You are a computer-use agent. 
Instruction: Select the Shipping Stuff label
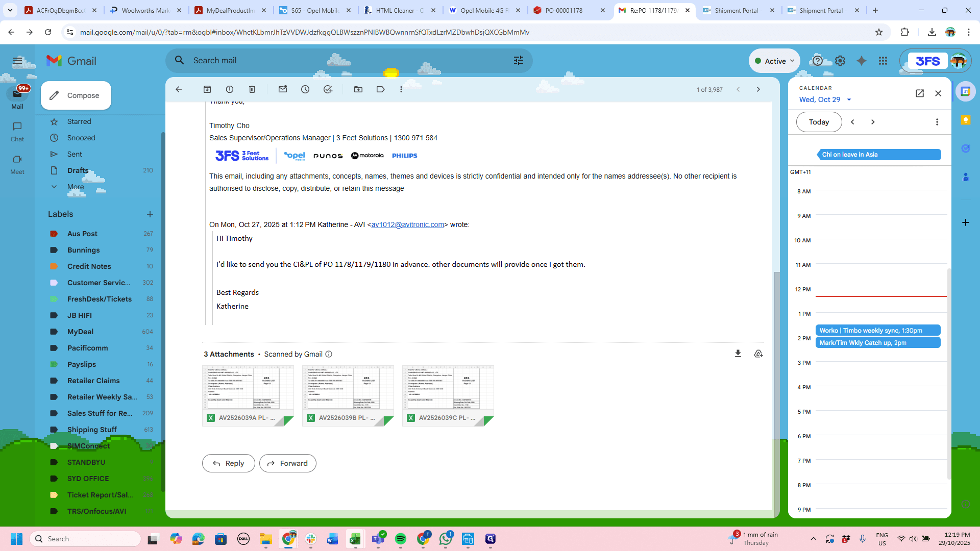pyautogui.click(x=92, y=430)
